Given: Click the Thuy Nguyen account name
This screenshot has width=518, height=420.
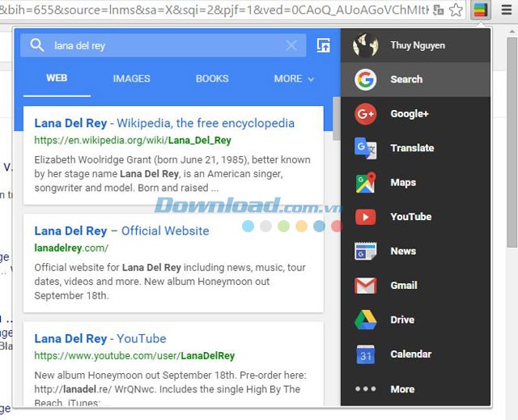Looking at the screenshot, I should 418,45.
